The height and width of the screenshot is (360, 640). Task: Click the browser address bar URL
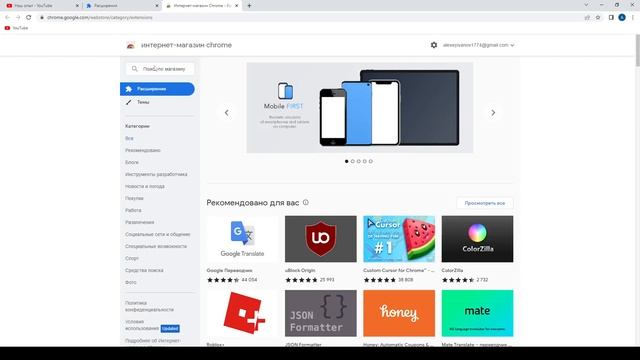point(100,18)
